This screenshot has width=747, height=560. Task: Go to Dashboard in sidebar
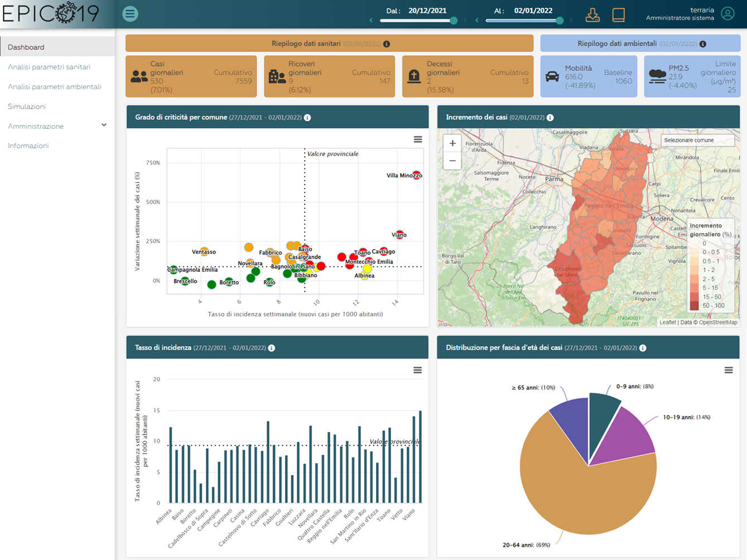click(57, 47)
